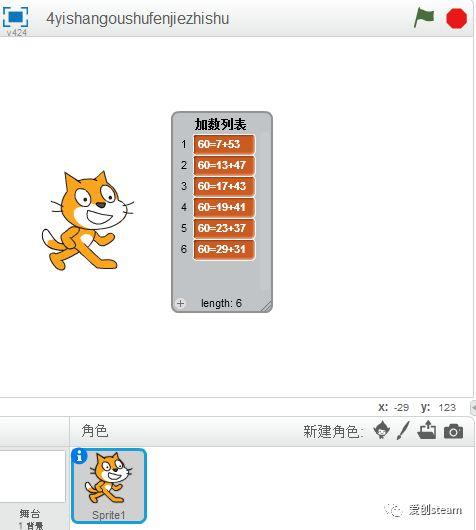The image size is (476, 530).
Task: Expand the panel with the edge arrow
Action: (473, 407)
